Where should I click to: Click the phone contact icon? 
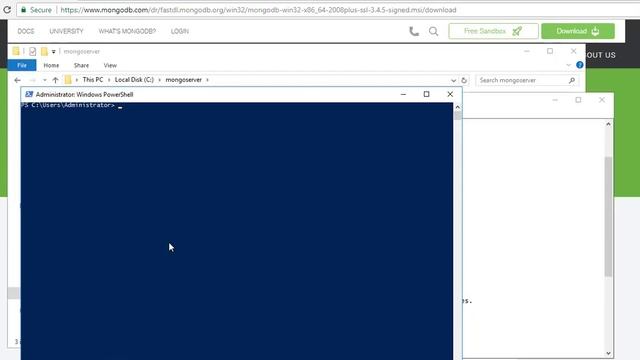(414, 31)
